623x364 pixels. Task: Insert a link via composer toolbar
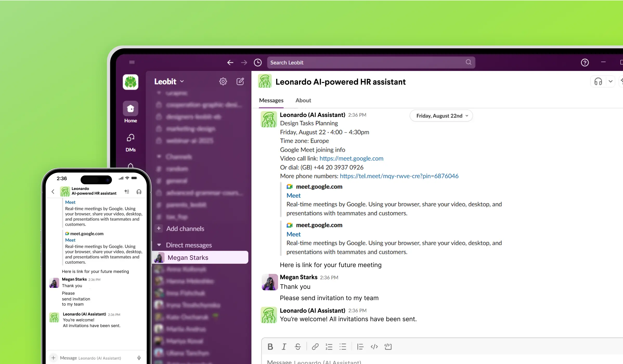(x=315, y=347)
